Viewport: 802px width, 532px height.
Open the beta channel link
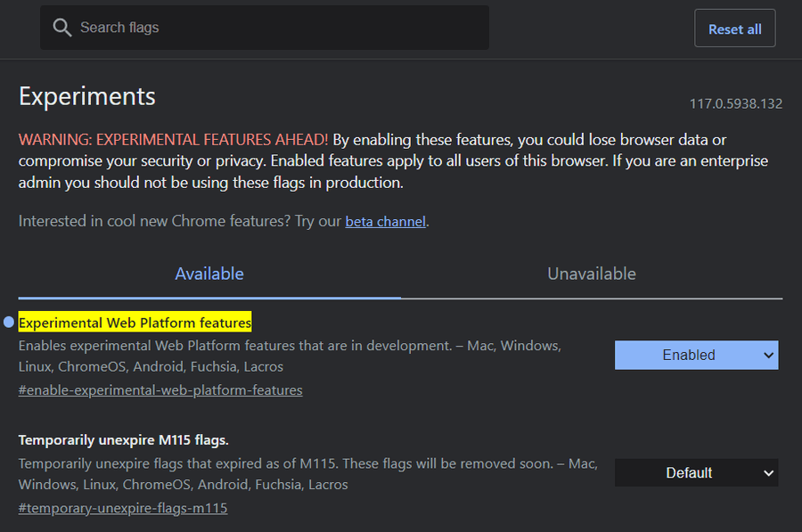click(385, 222)
